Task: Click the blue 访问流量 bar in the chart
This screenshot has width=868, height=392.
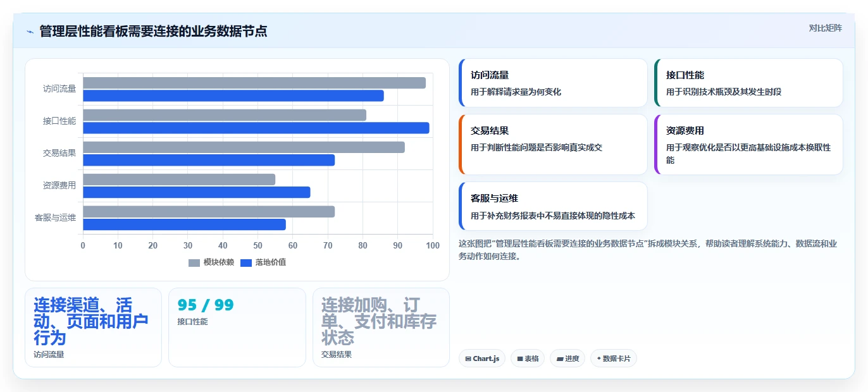Action: coord(233,95)
